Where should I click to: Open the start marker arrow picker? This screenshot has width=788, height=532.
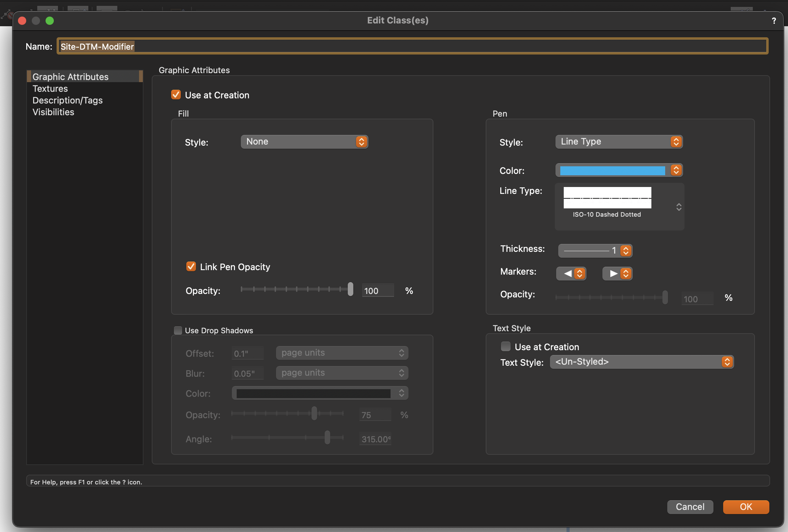[571, 274]
